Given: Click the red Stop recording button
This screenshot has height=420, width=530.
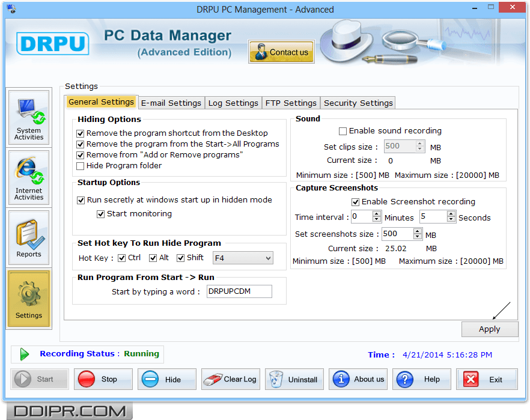Looking at the screenshot, I should coord(103,379).
